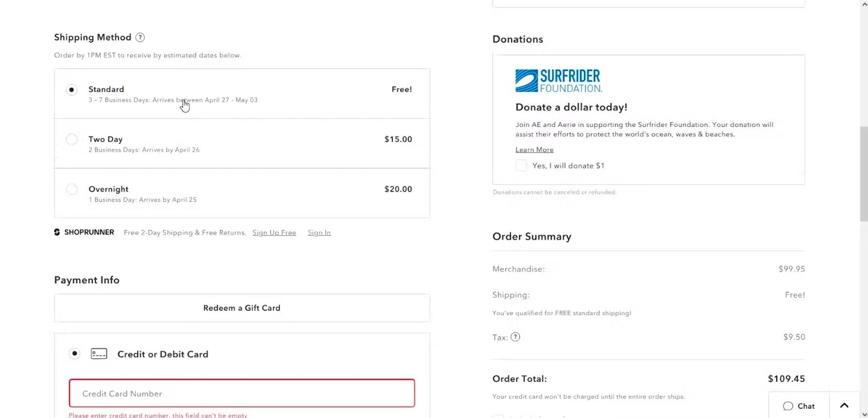
Task: Select Two Day shipping option
Action: click(x=72, y=140)
